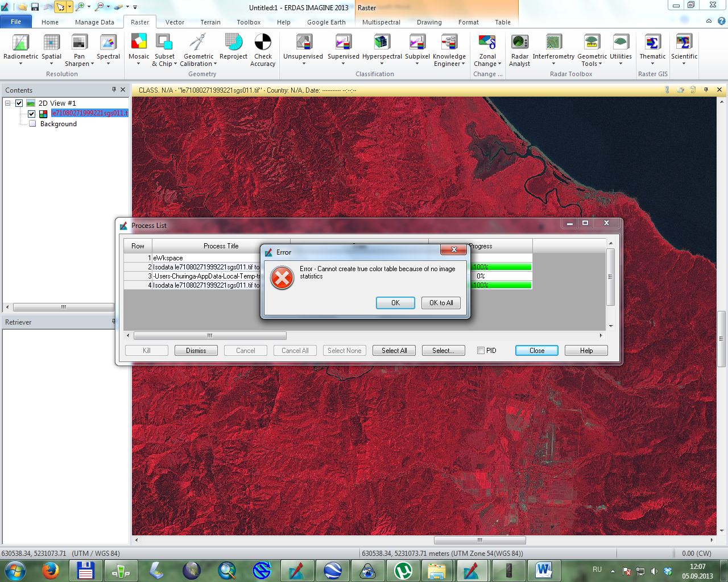The height and width of the screenshot is (582, 728).
Task: Click the Hyperspectral tool icon
Action: [x=382, y=43]
